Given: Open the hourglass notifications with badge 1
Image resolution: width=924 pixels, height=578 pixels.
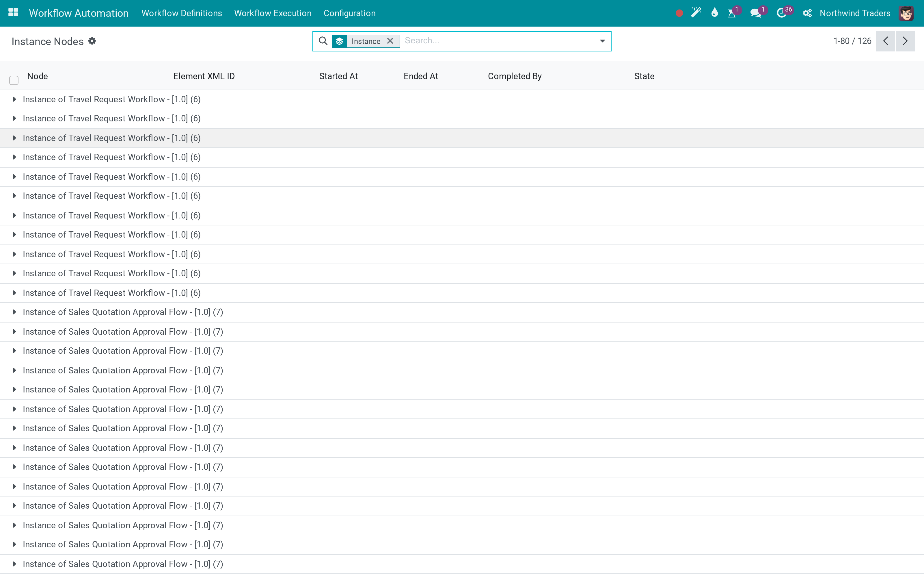Looking at the screenshot, I should click(732, 13).
